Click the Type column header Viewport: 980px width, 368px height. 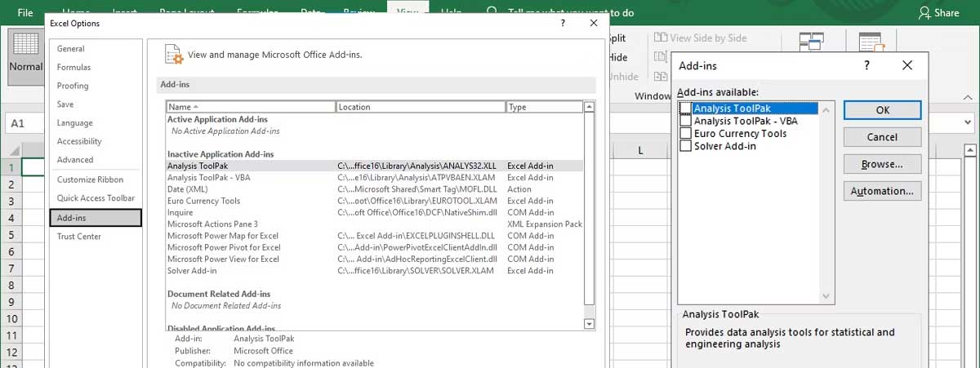click(545, 107)
